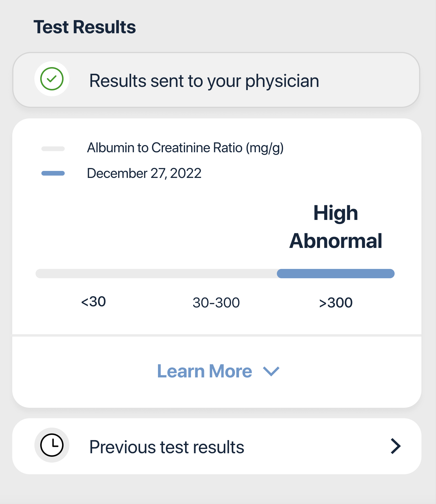Open previous results via right chevron arrow
This screenshot has height=504, width=436.
click(396, 446)
